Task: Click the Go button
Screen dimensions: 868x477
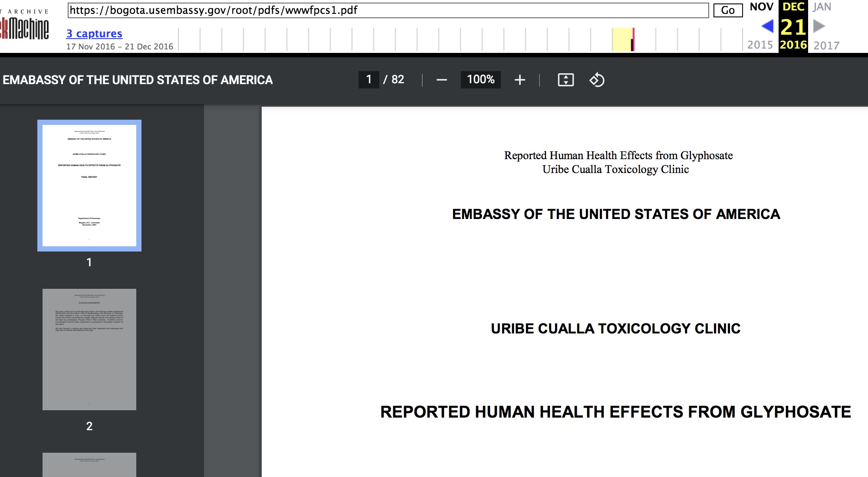Action: point(728,10)
